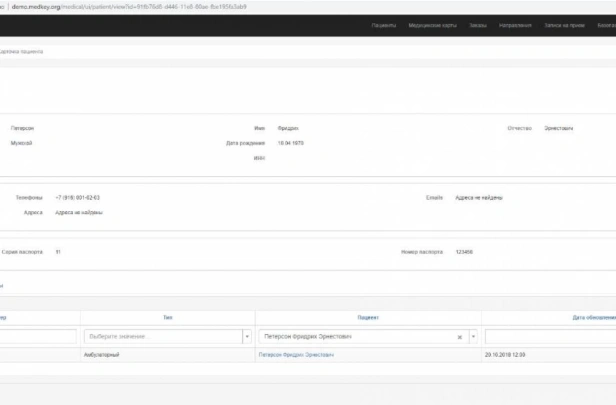This screenshot has width=616, height=405.
Task: Expand the Пациент filter dropdown arrow
Action: tap(473, 337)
